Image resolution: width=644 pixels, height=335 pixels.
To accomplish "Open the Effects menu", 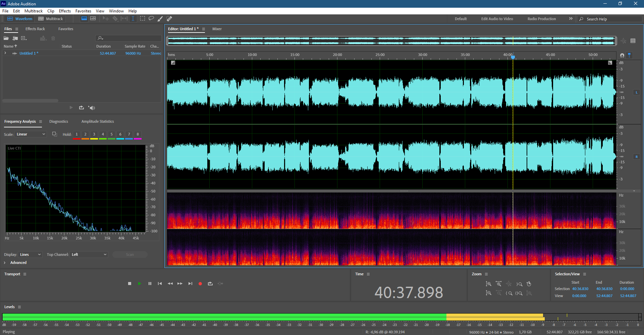I will pyautogui.click(x=65, y=11).
